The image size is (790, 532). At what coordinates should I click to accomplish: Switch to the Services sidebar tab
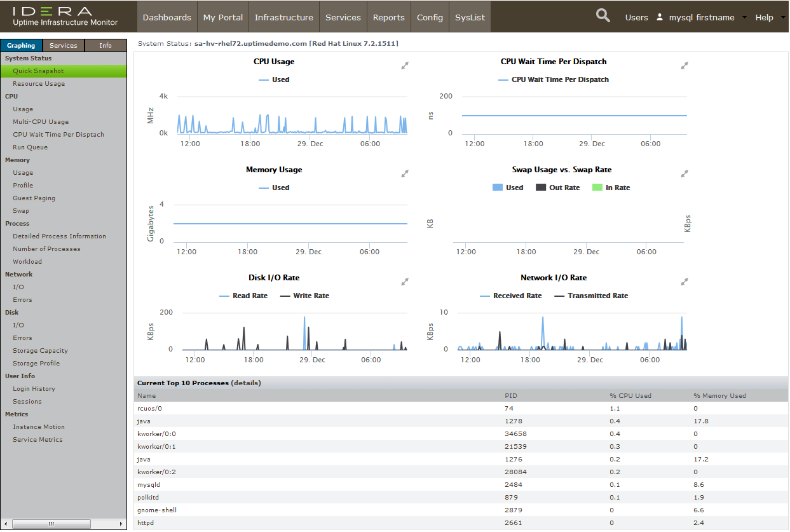pos(64,45)
